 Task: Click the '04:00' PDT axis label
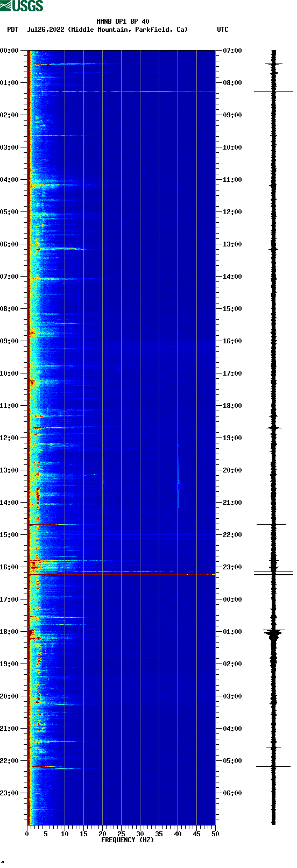9,180
